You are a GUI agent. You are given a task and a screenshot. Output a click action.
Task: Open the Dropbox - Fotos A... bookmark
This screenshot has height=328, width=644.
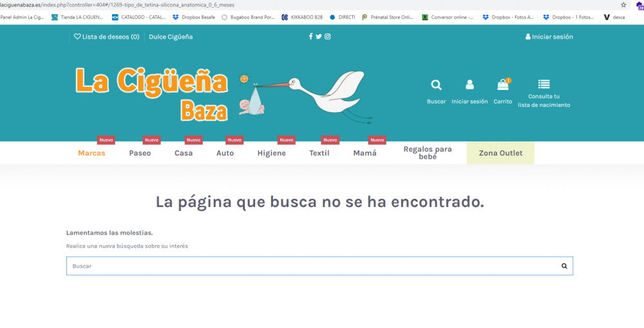click(x=509, y=17)
